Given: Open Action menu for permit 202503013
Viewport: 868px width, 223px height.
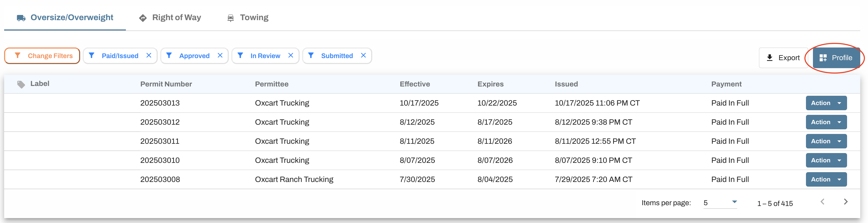Looking at the screenshot, I should pos(826,103).
